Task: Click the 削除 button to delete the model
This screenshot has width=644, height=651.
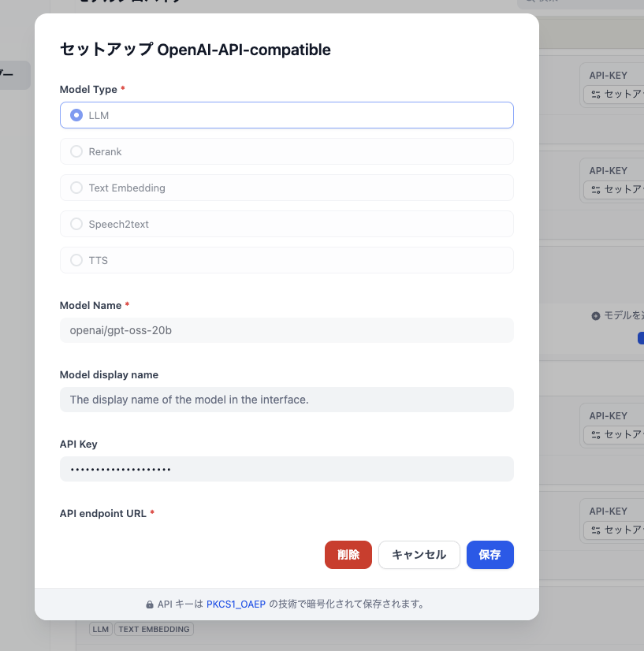Action: (348, 555)
